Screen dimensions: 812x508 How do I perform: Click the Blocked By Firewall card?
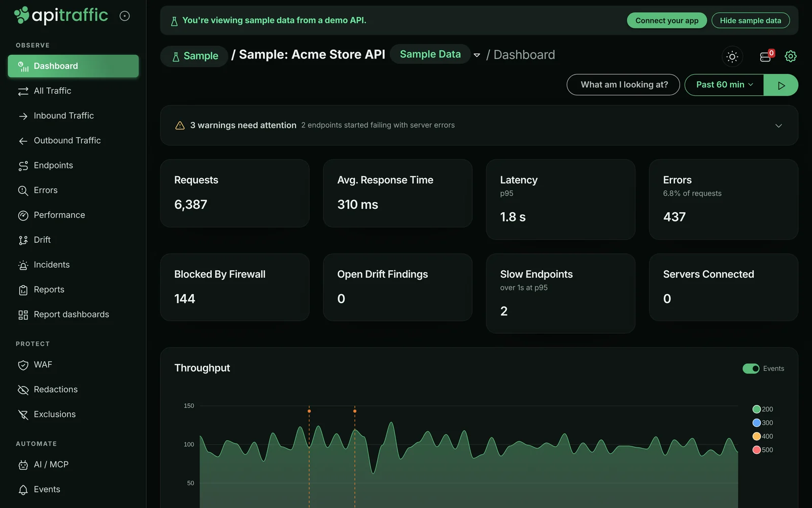(234, 288)
